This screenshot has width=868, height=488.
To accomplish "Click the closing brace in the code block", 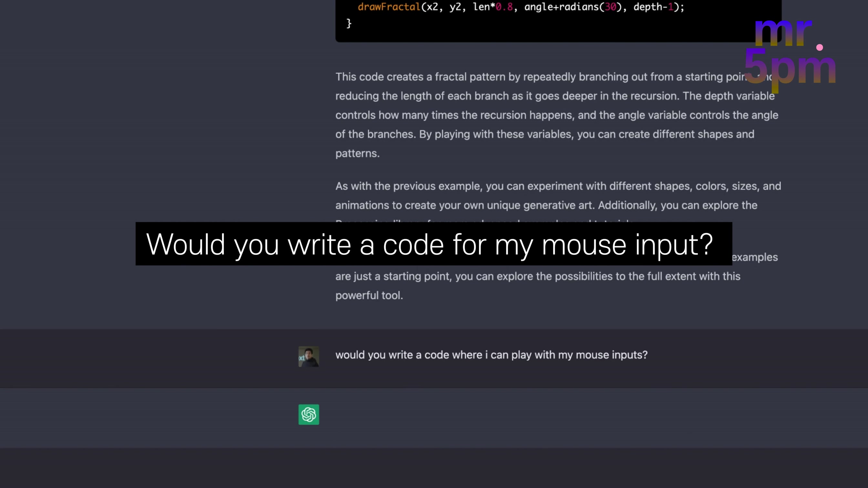I will click(349, 23).
